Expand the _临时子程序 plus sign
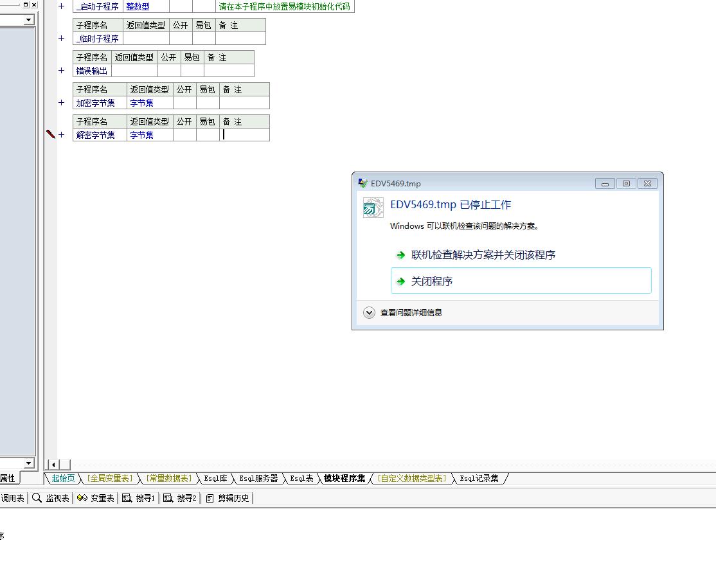716x588 pixels. click(x=61, y=39)
